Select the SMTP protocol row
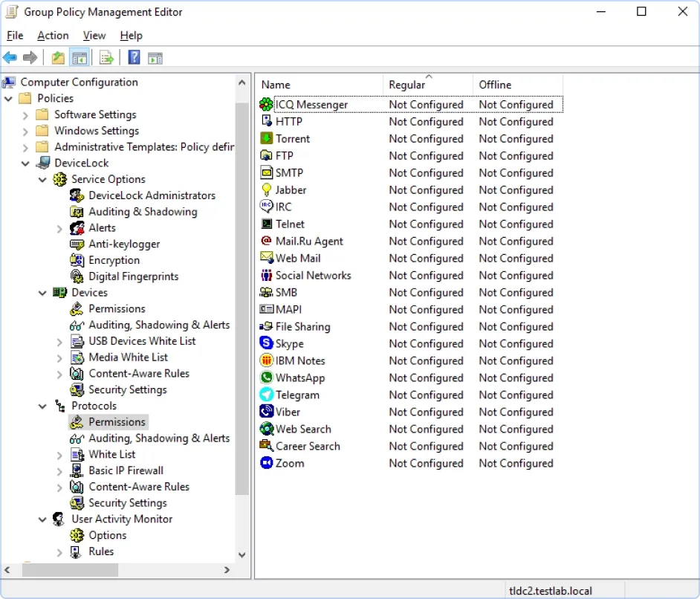Screen dimensions: 700x599 pos(411,172)
